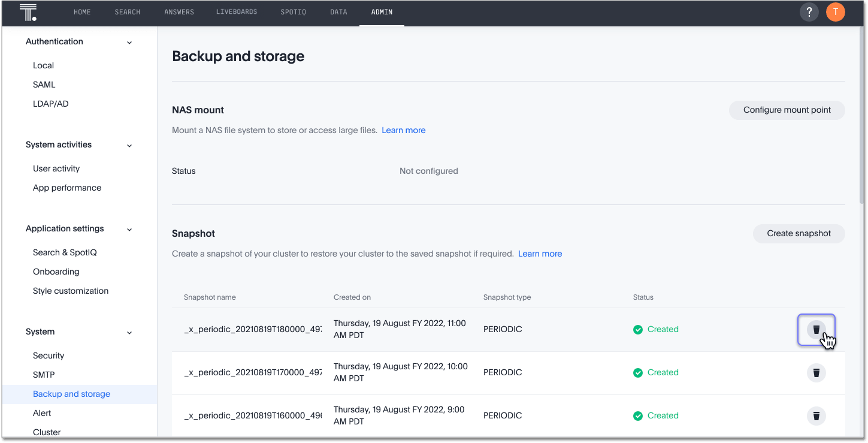This screenshot has height=443, width=868.
Task: Open the Data tab
Action: click(x=338, y=12)
